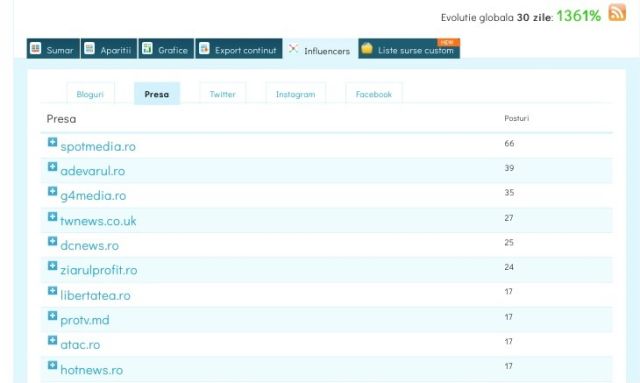Image resolution: width=640 pixels, height=383 pixels.
Task: Click the Evolutie globala 30 zile label
Action: click(497, 18)
